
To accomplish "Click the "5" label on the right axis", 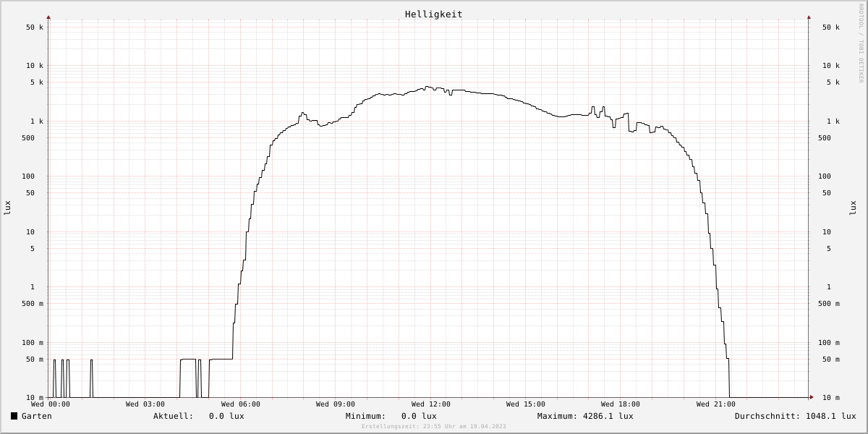I will point(829,249).
